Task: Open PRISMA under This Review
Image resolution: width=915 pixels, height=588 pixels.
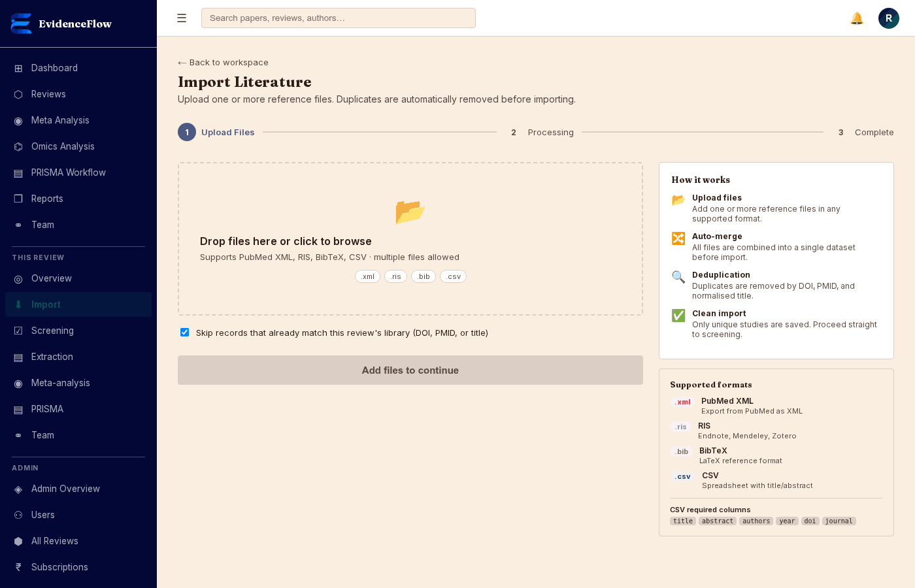Action: click(78, 409)
